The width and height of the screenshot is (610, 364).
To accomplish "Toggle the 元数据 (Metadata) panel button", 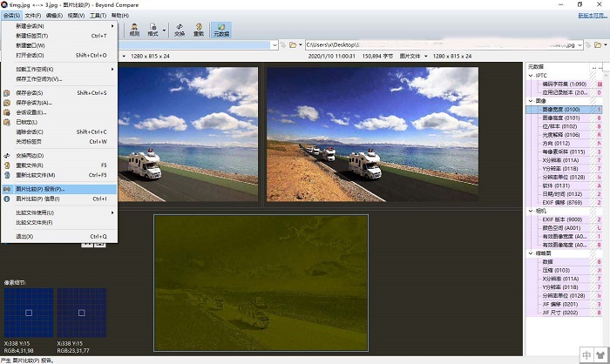I will click(221, 30).
